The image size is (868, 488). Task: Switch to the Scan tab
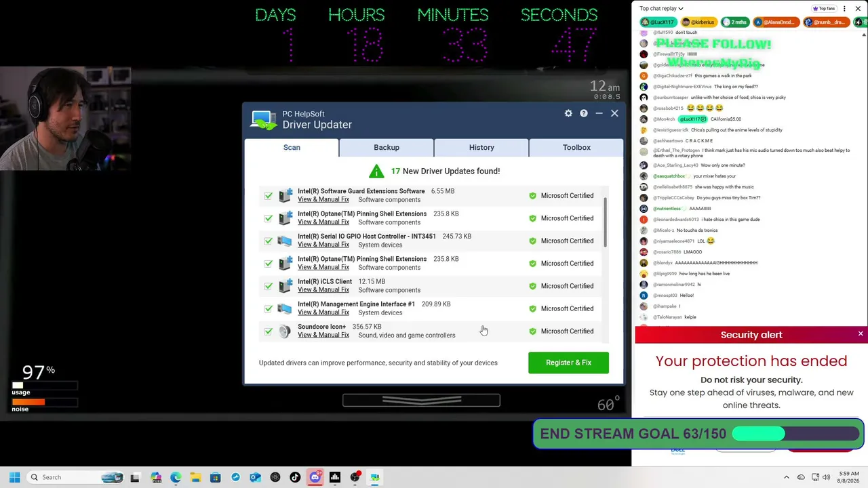[x=292, y=147]
